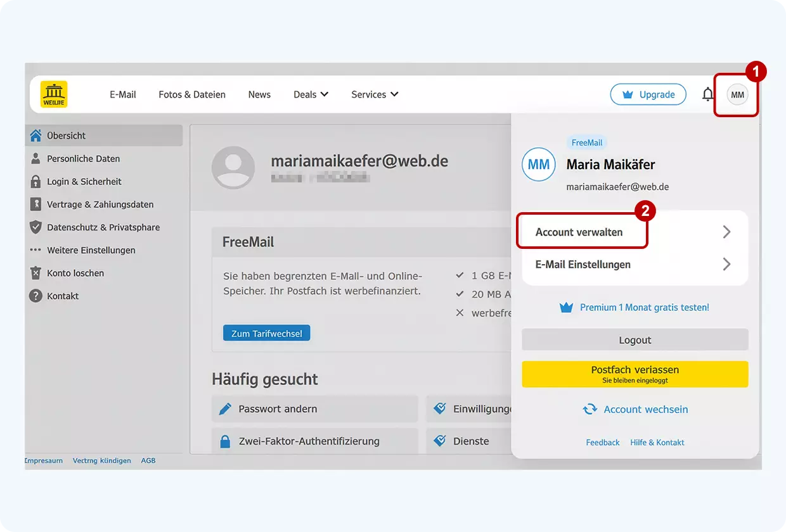Click the Datenschutz & Privatsphäre shield icon
The width and height of the screenshot is (786, 532).
(36, 227)
